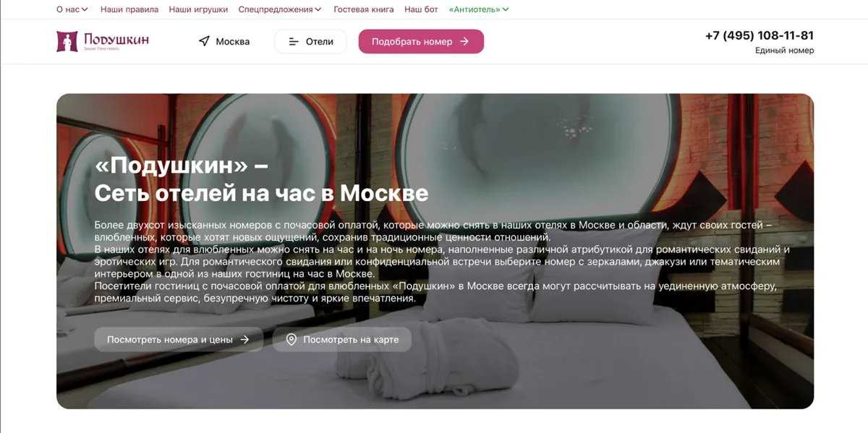Open Наши правила page

tap(129, 9)
